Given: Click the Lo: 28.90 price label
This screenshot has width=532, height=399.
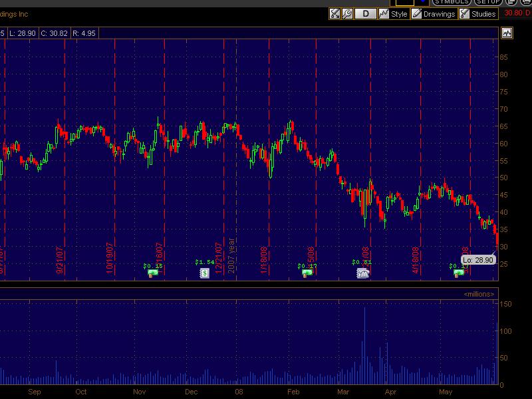Looking at the screenshot, I should pos(477,260).
